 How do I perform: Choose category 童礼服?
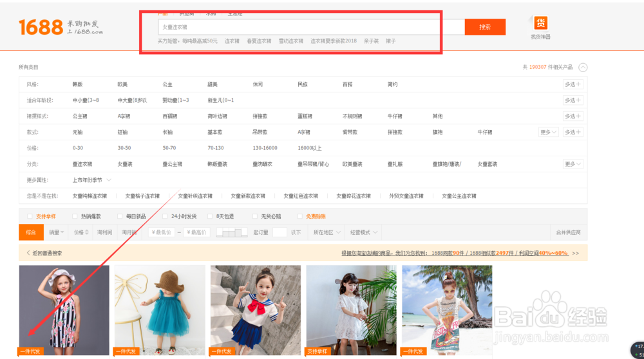(x=395, y=164)
